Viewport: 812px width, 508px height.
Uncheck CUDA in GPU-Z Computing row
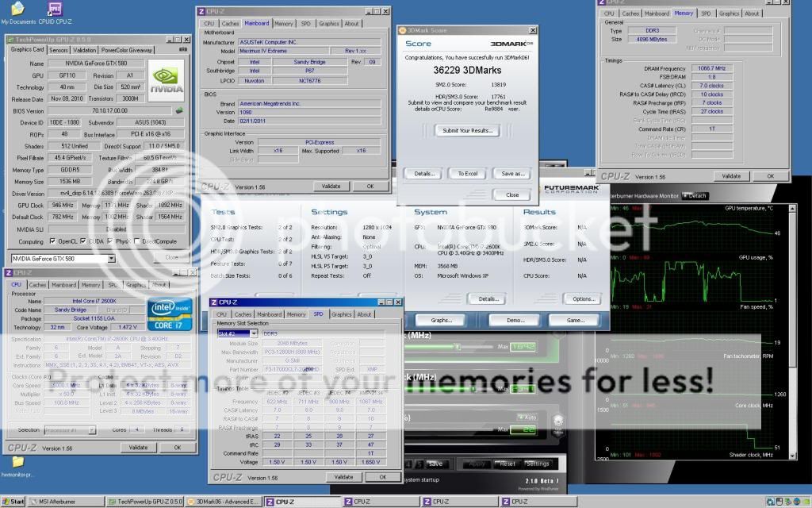pos(82,241)
